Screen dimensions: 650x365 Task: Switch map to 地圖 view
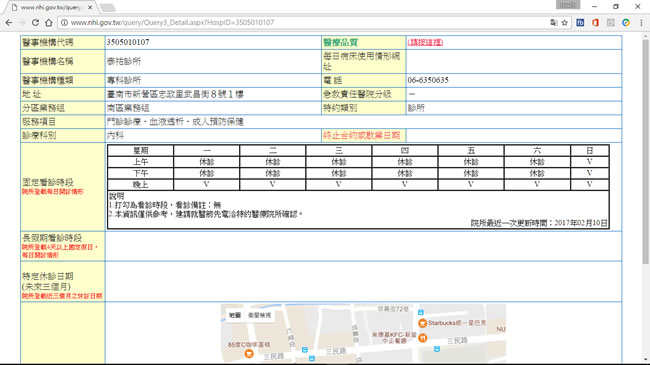tap(235, 315)
